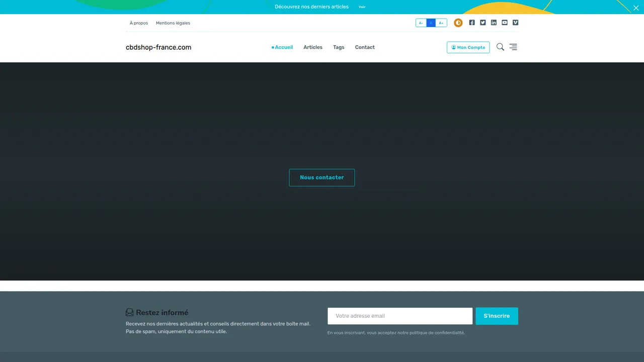644x362 pixels.
Task: Go to the Articles menu item
Action: 313,47
